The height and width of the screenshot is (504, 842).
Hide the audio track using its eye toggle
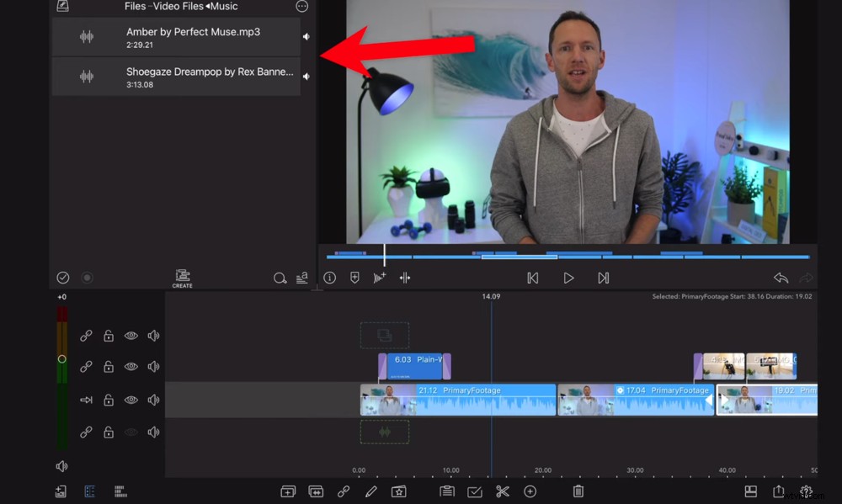[131, 432]
